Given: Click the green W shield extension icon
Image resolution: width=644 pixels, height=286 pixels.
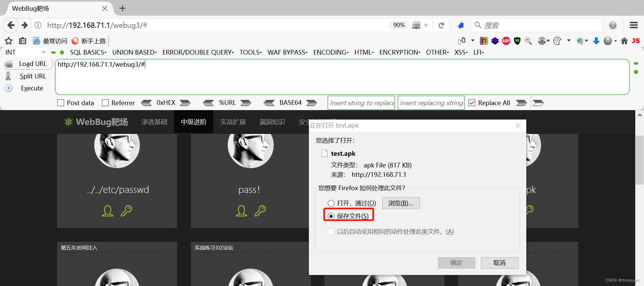Looking at the screenshot, I should [517, 41].
